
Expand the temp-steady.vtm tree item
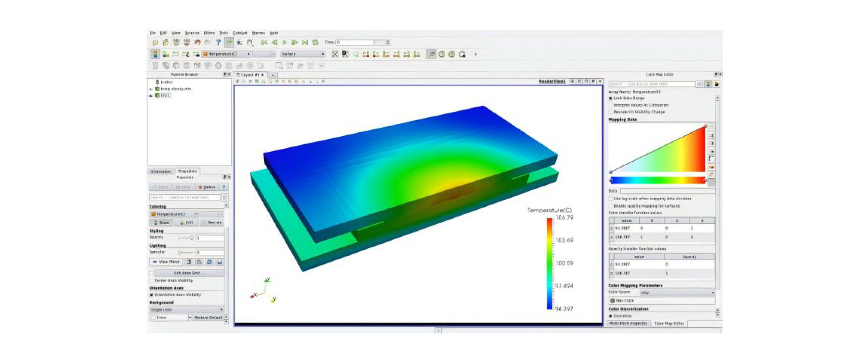pos(151,89)
